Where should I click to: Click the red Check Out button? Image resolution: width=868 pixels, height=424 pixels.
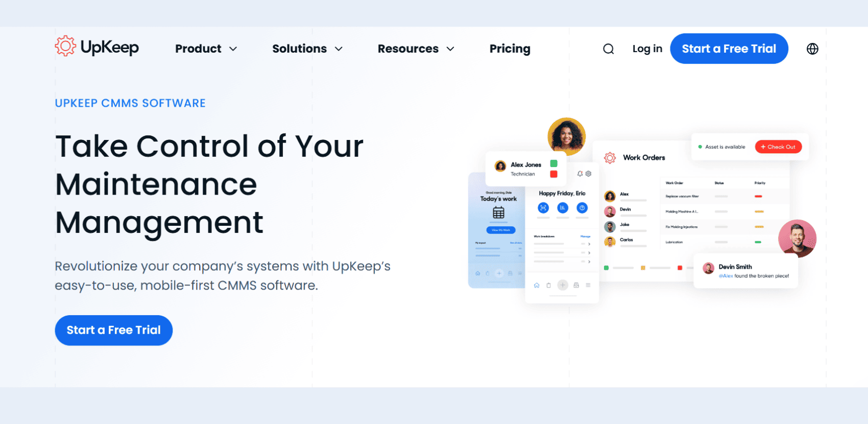tap(778, 147)
